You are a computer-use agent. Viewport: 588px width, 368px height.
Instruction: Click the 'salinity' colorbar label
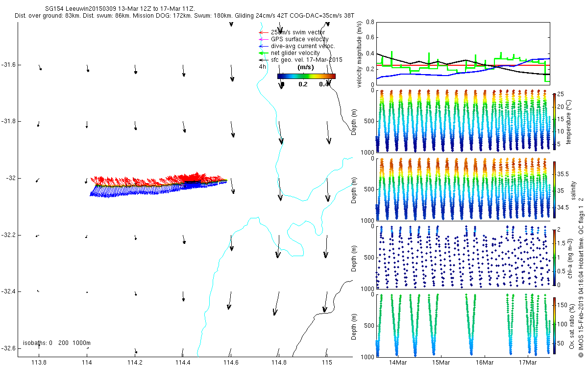point(574,189)
